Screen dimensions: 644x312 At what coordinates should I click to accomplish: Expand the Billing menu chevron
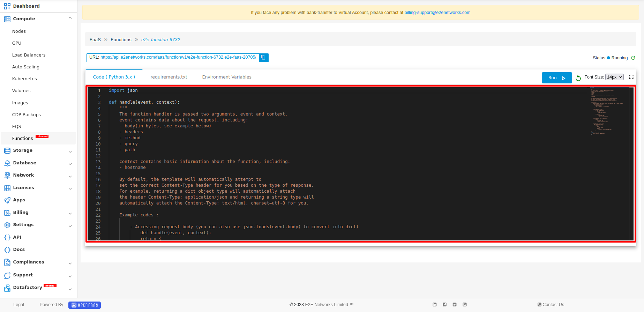tap(70, 214)
